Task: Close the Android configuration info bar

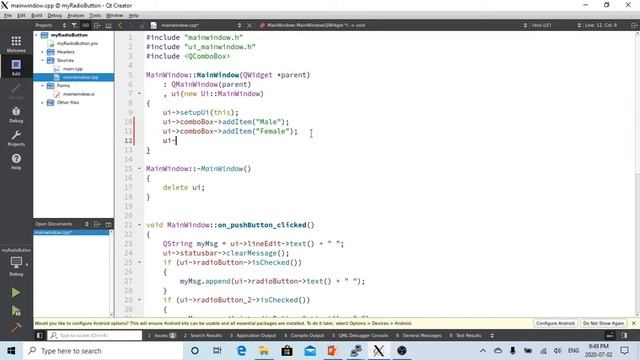Action: [633, 323]
